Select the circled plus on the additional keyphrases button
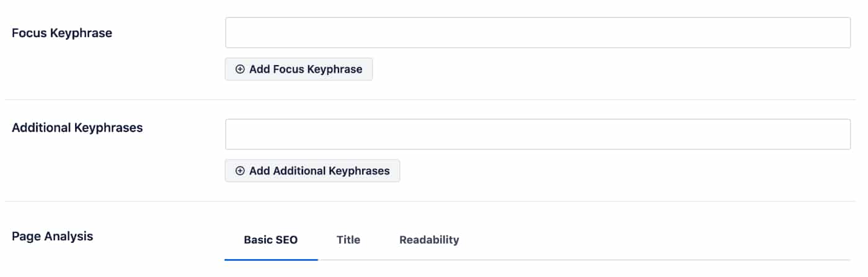Viewport: 868px width, 277px height. point(240,171)
